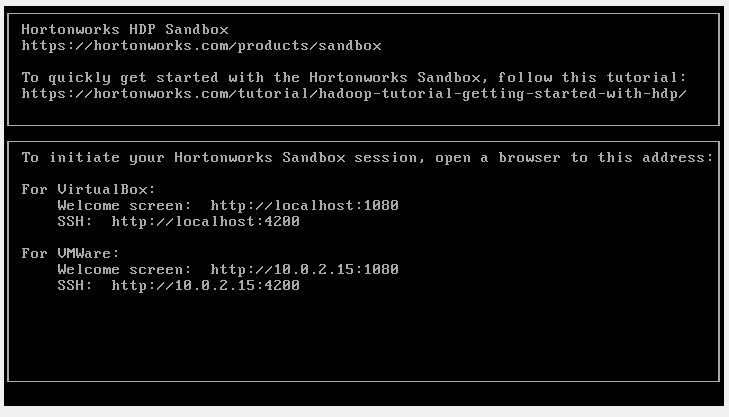This screenshot has width=729, height=417.
Task: Click the 'To quickly get started' instruction line
Action: coord(354,77)
